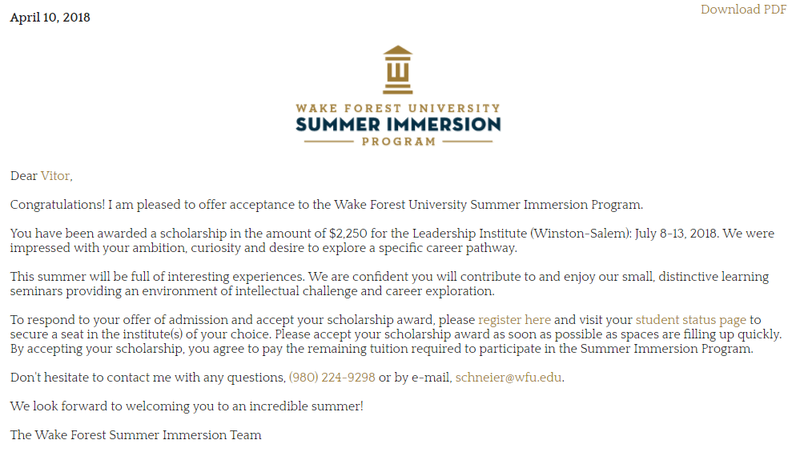The width and height of the screenshot is (800, 452).
Task: Click the 'Leadership Institute (Winston-Salem)' text
Action: click(521, 234)
